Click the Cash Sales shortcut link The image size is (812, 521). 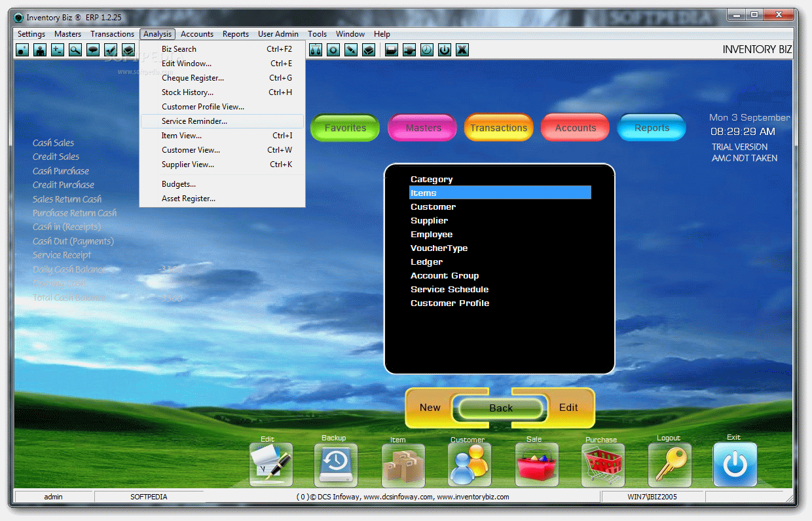[x=53, y=143]
